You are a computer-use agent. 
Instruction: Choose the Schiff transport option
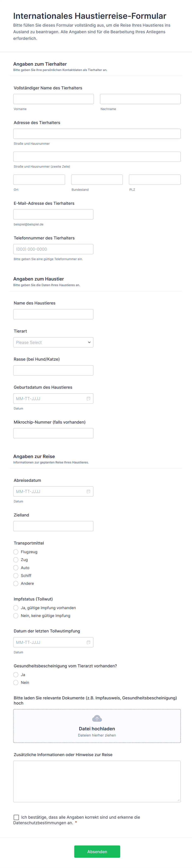(x=16, y=576)
